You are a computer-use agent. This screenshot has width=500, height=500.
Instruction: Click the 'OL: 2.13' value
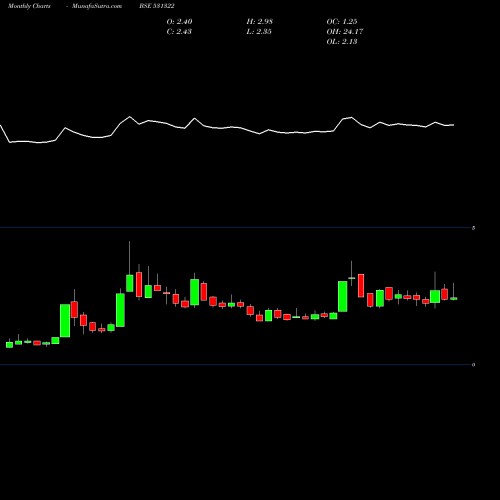342,41
